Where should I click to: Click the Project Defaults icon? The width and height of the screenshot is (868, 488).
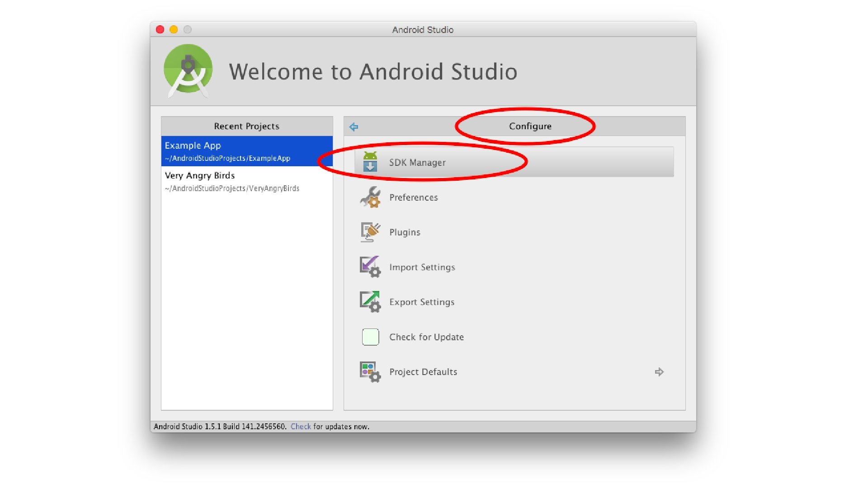[x=370, y=372]
